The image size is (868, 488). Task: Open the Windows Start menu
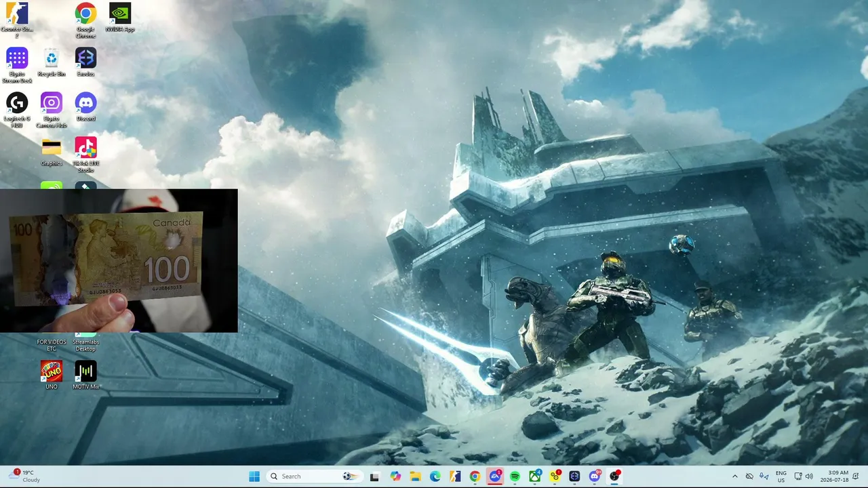(x=254, y=476)
